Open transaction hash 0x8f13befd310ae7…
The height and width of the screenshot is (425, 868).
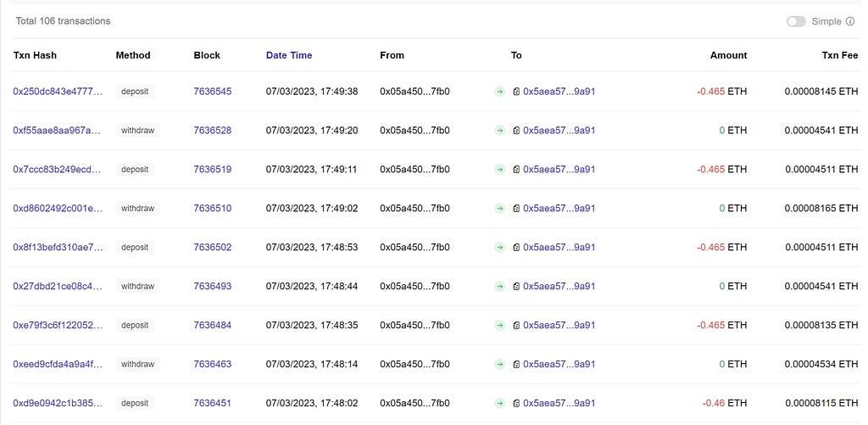point(58,248)
